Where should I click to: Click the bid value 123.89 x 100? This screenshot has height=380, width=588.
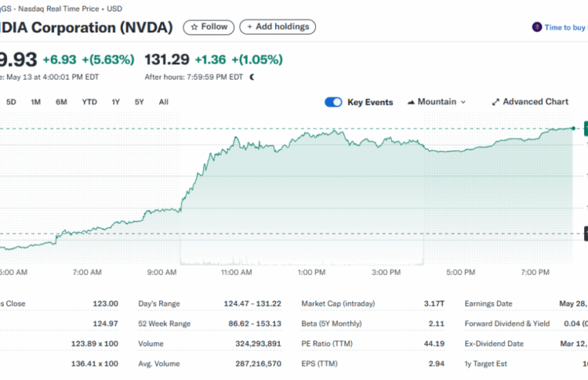(x=94, y=344)
